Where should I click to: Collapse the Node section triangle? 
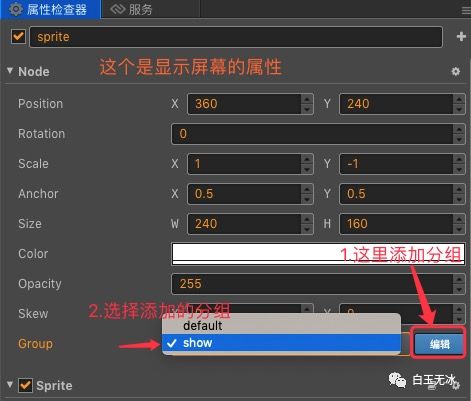tap(10, 71)
